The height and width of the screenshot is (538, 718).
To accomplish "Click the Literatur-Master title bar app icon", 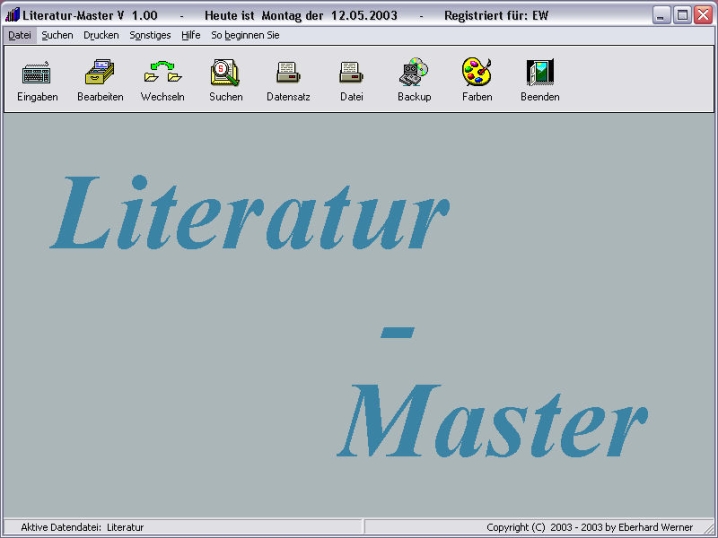I will tap(12, 15).
